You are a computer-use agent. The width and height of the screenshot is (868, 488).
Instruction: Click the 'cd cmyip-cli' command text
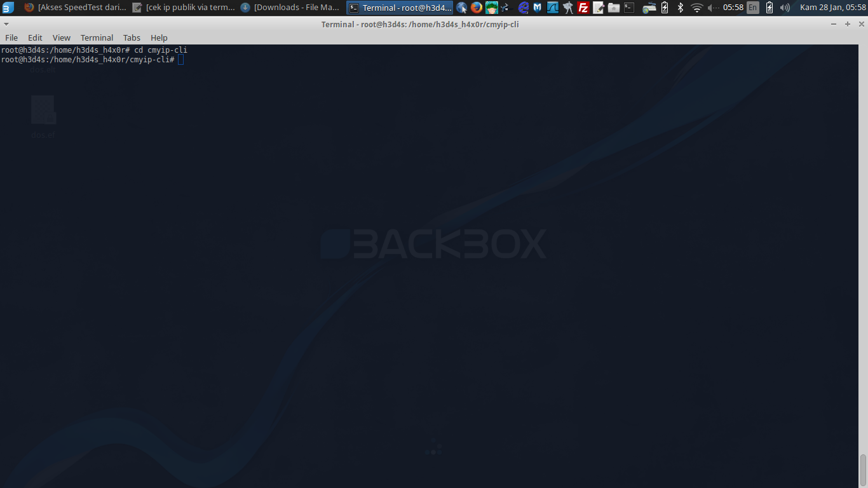tap(161, 50)
